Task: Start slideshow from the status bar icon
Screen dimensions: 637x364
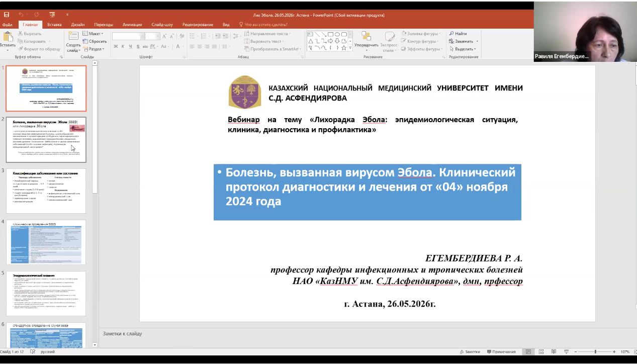Action: tap(567, 351)
